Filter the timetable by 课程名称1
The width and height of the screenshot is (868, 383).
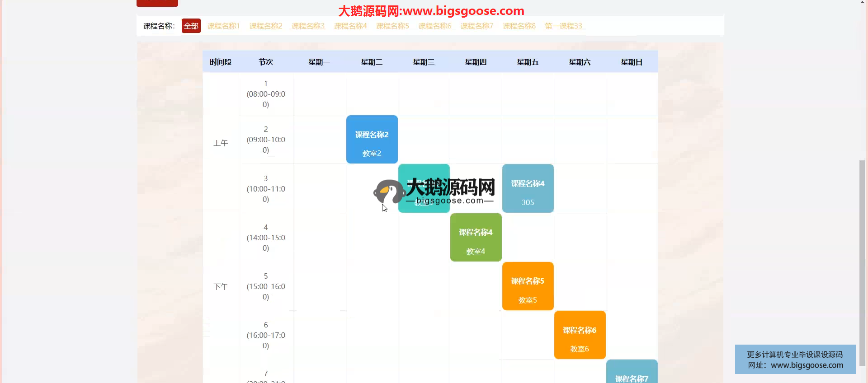[x=223, y=26]
